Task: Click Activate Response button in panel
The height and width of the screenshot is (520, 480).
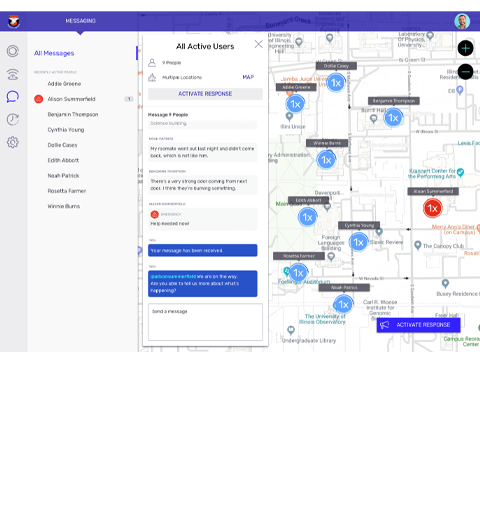Action: pyautogui.click(x=205, y=94)
